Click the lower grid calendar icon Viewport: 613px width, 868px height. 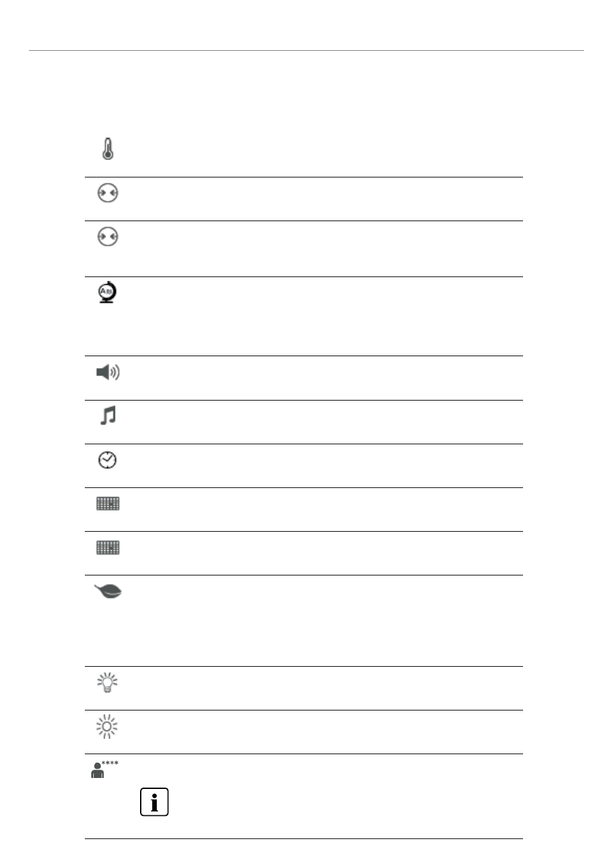(x=108, y=547)
